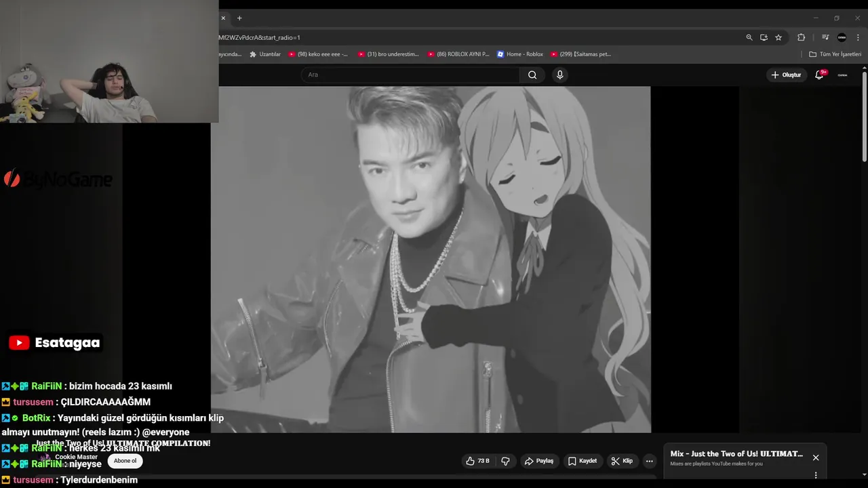This screenshot has height=488, width=868.
Task: Click the Abone ol subscribe button
Action: [x=125, y=461]
